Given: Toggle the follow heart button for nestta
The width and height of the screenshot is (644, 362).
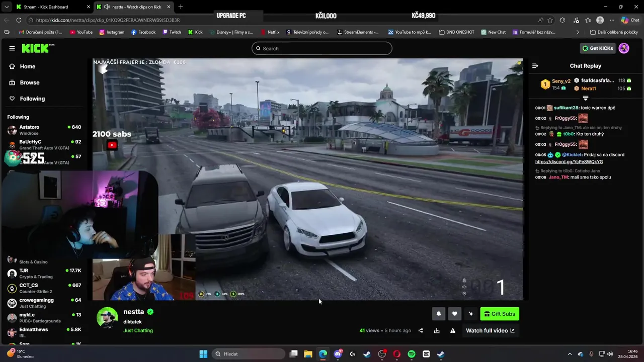Looking at the screenshot, I should point(454,314).
